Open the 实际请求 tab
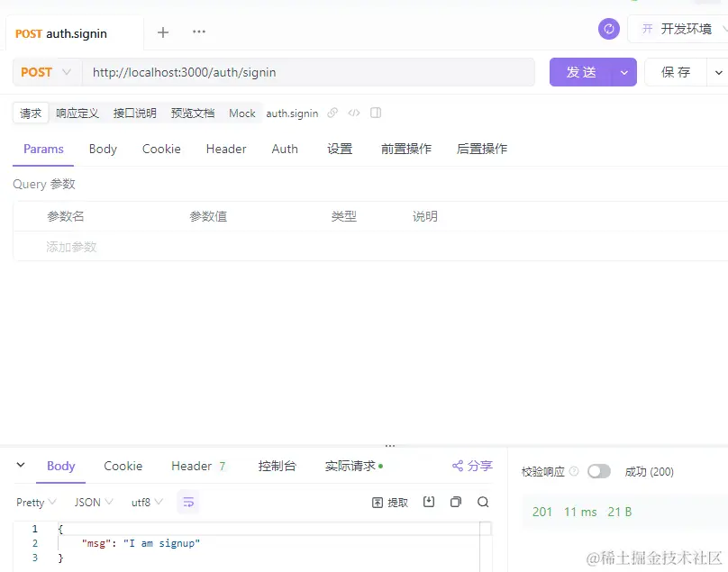The width and height of the screenshot is (728, 572). [354, 466]
